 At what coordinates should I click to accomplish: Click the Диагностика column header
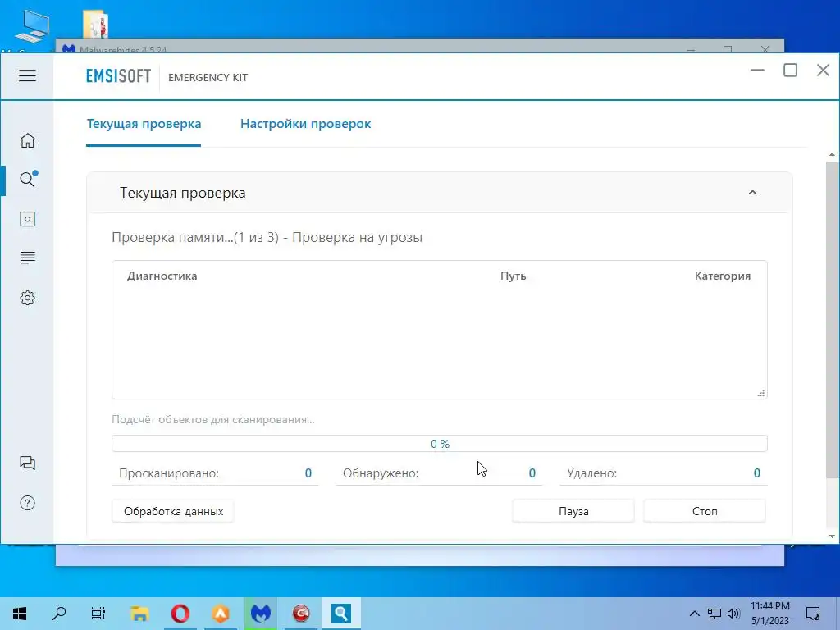pyautogui.click(x=162, y=276)
